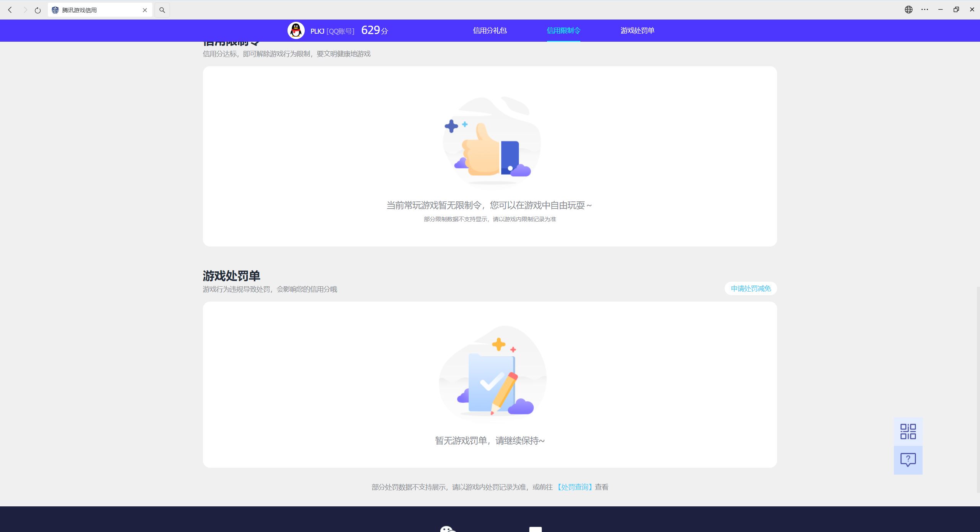
Task: Switch to the 信用分礼包 tab
Action: click(489, 30)
